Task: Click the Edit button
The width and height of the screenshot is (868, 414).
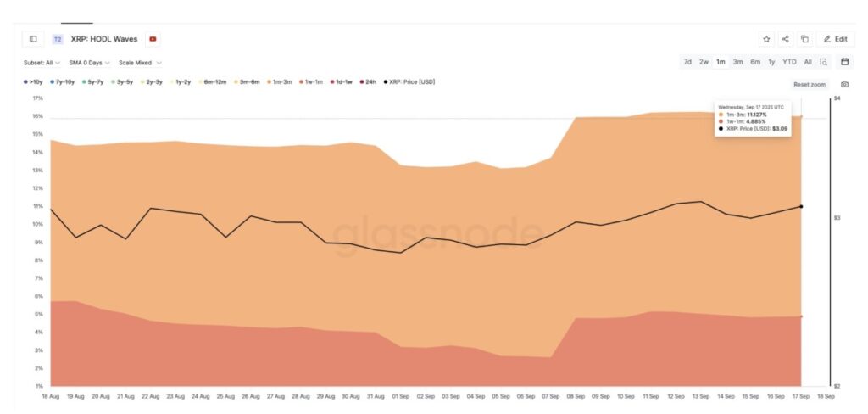Action: [x=835, y=39]
